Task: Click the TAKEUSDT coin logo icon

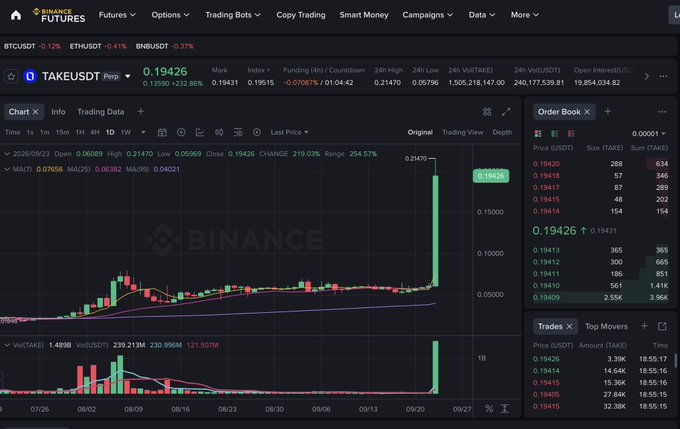Action: (x=30, y=77)
